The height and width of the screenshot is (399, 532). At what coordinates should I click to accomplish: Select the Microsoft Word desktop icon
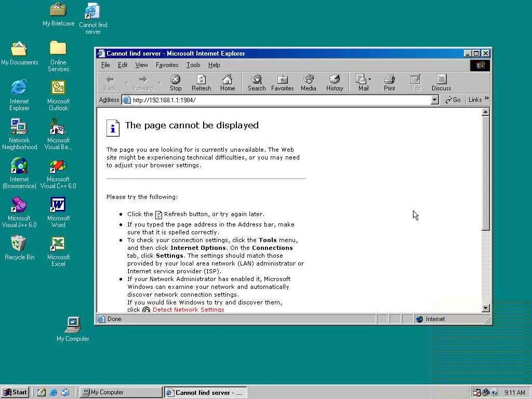[x=58, y=212]
